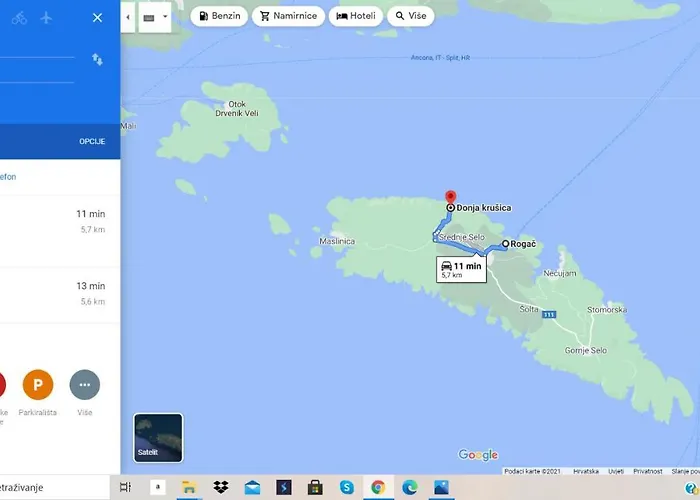Swap start and destination points
The height and width of the screenshot is (500, 700).
tap(97, 60)
